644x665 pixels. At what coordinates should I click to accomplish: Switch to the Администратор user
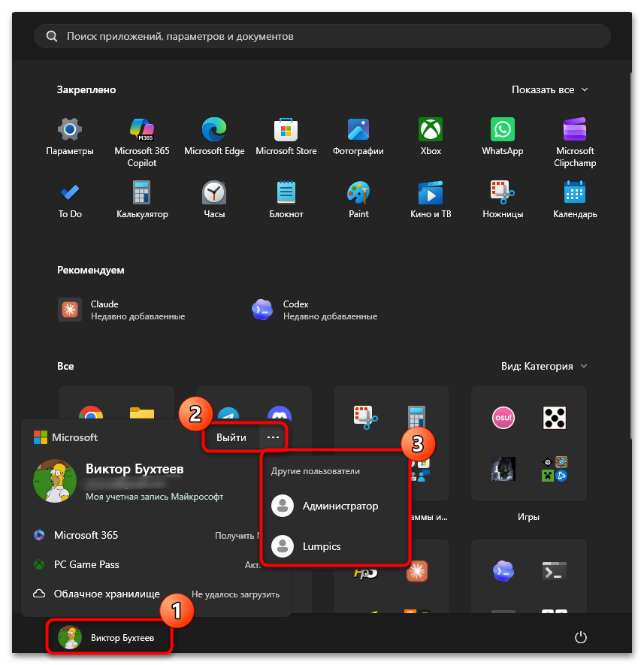[x=335, y=506]
